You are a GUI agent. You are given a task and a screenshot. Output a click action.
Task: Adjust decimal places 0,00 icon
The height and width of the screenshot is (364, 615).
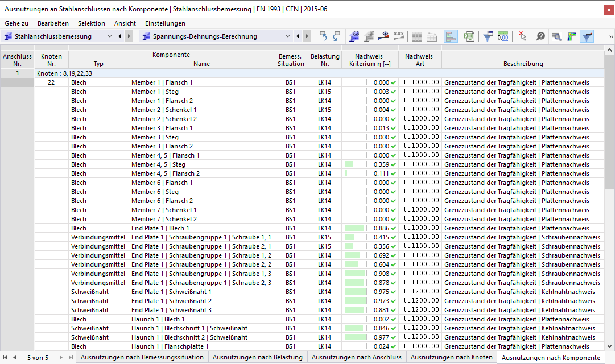tap(503, 36)
